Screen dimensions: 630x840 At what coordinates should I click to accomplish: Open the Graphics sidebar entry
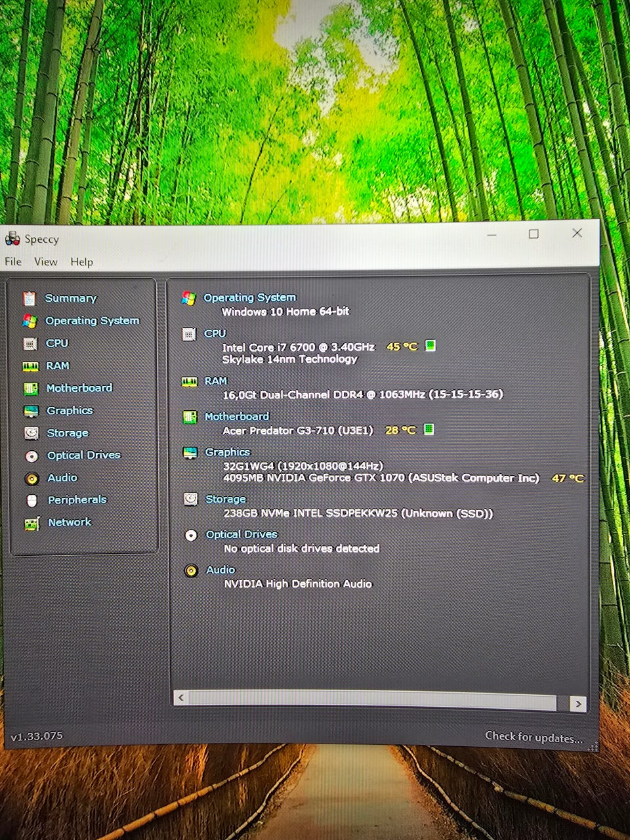pos(70,411)
